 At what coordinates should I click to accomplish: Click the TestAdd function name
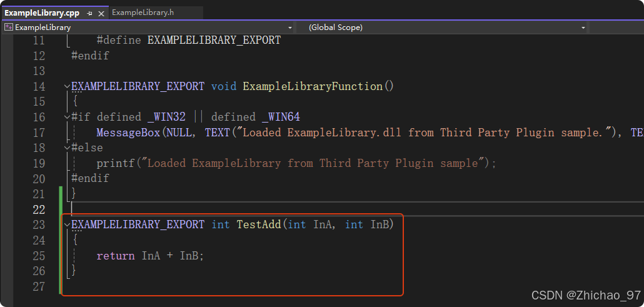tap(259, 225)
